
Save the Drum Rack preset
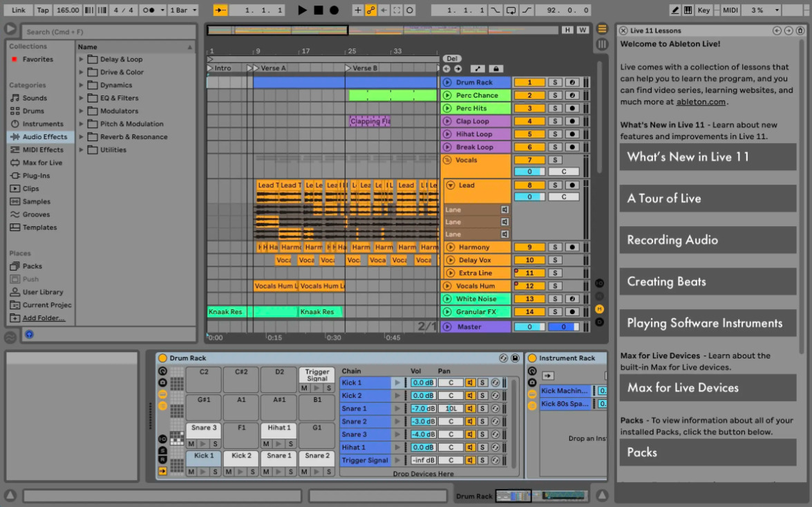click(515, 358)
